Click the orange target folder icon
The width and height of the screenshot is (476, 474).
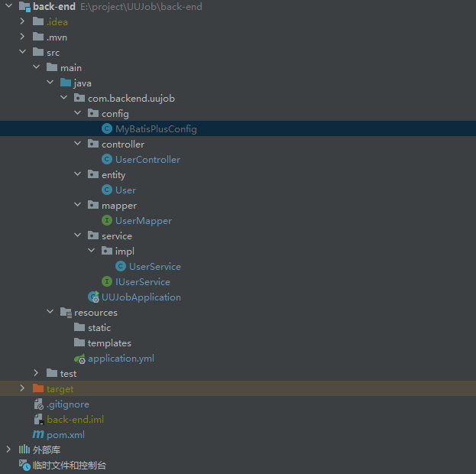tap(38, 389)
